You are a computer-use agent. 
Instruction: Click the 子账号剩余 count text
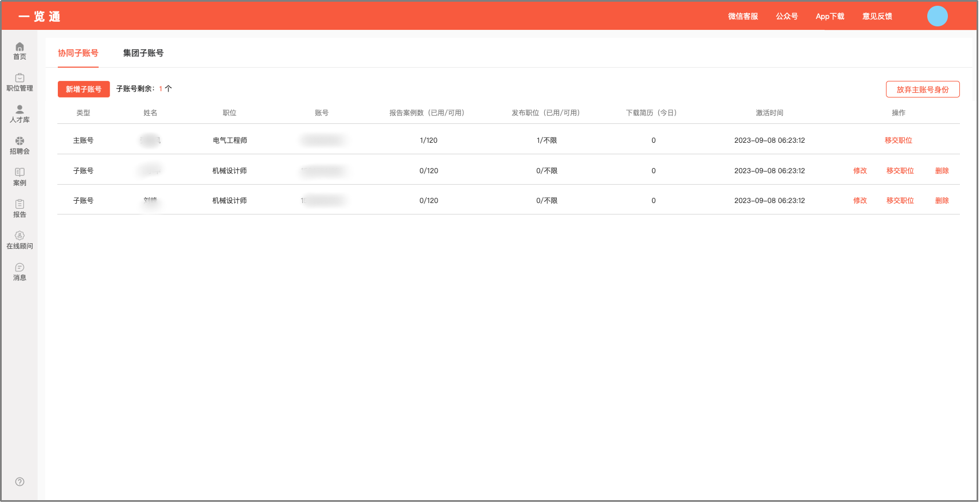144,89
